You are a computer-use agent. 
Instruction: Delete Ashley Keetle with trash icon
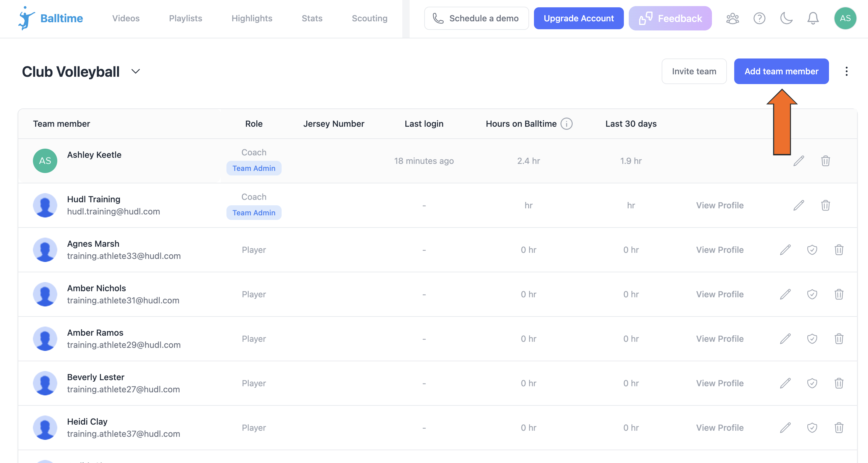pos(826,161)
